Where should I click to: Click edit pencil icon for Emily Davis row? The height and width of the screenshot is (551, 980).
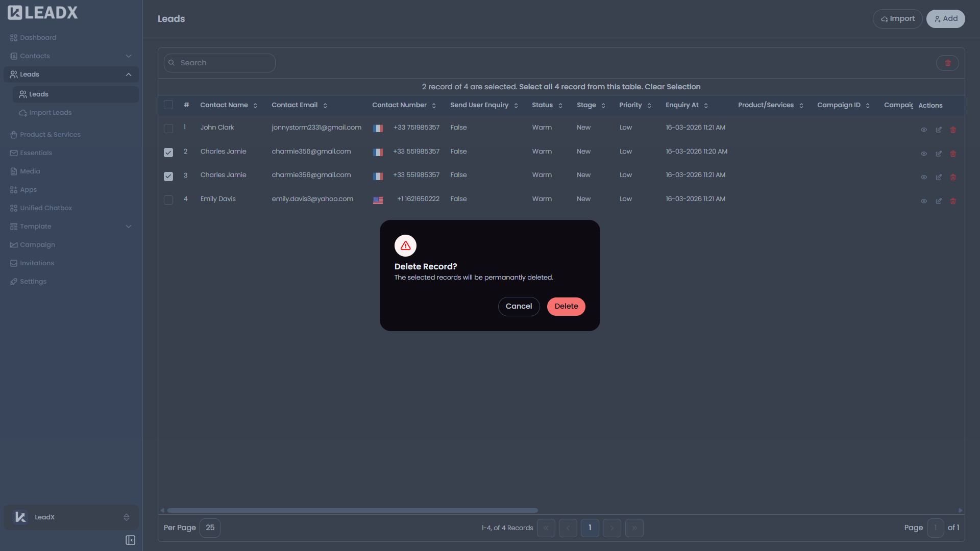tap(938, 201)
